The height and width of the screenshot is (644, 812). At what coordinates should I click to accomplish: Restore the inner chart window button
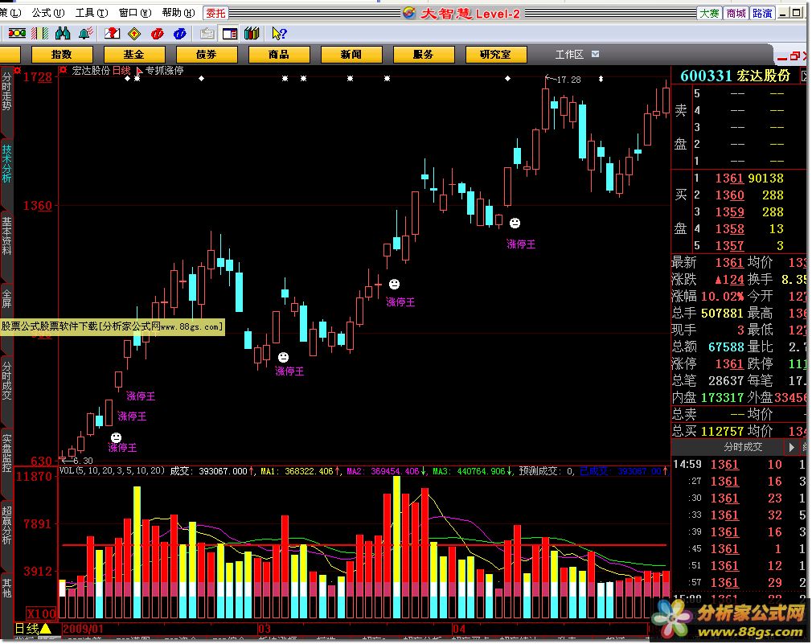[x=795, y=56]
